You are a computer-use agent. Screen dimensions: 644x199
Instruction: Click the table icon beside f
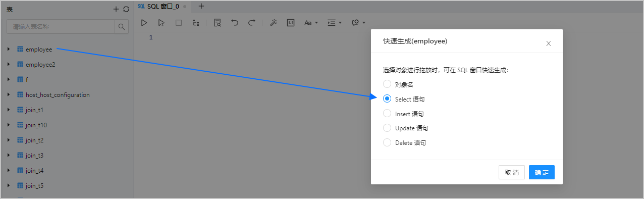(x=20, y=80)
